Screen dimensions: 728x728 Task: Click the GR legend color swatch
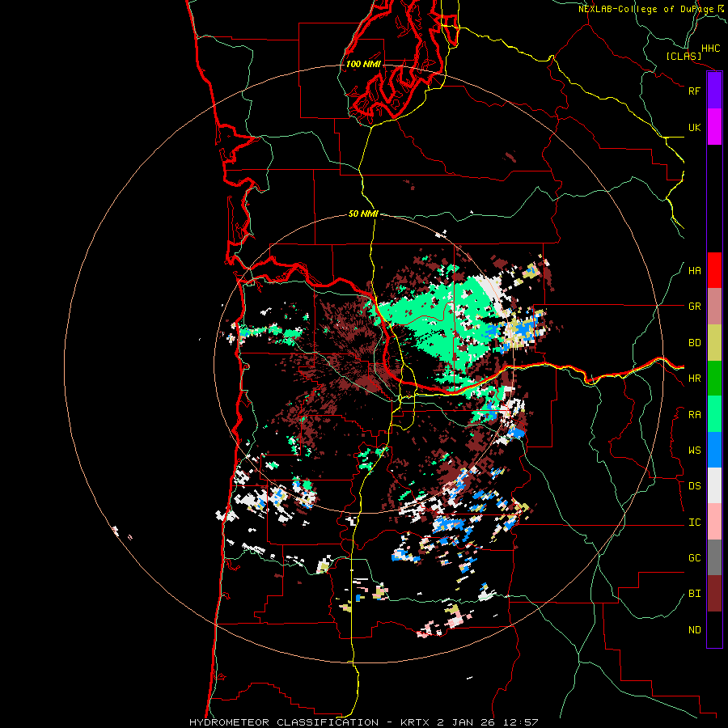coord(714,307)
